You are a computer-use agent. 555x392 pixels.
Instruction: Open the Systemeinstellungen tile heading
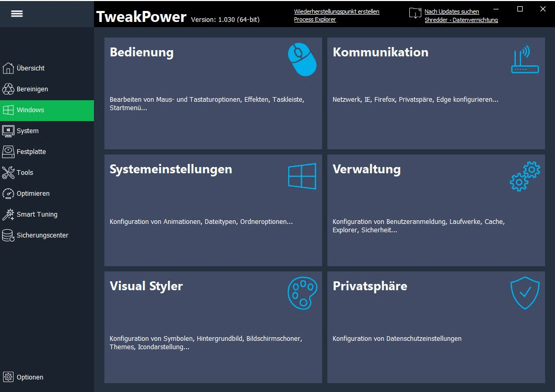point(171,169)
